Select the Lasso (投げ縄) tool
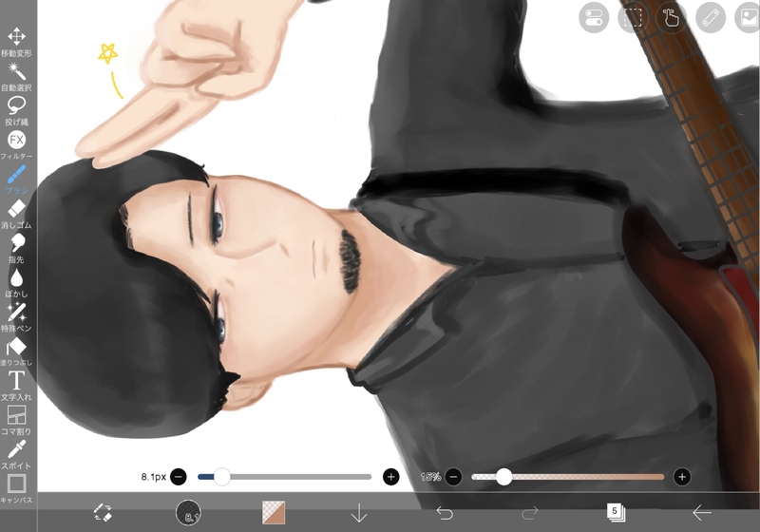Viewport: 760px width, 532px height. (16, 111)
